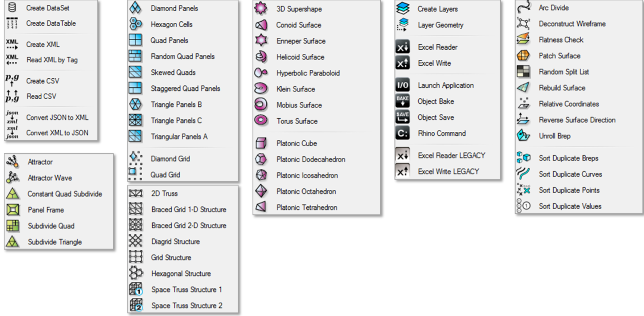Click the Attractor Wave icon
The width and height of the screenshot is (644, 316).
tap(13, 178)
